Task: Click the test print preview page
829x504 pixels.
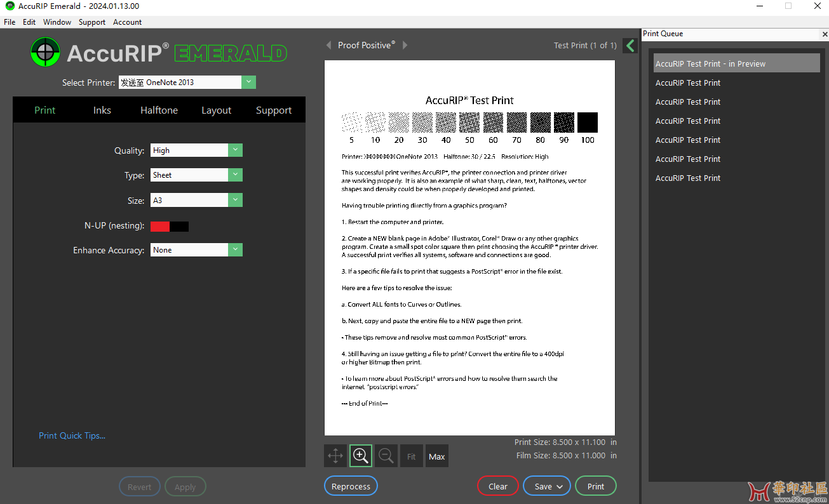Action: click(x=469, y=248)
